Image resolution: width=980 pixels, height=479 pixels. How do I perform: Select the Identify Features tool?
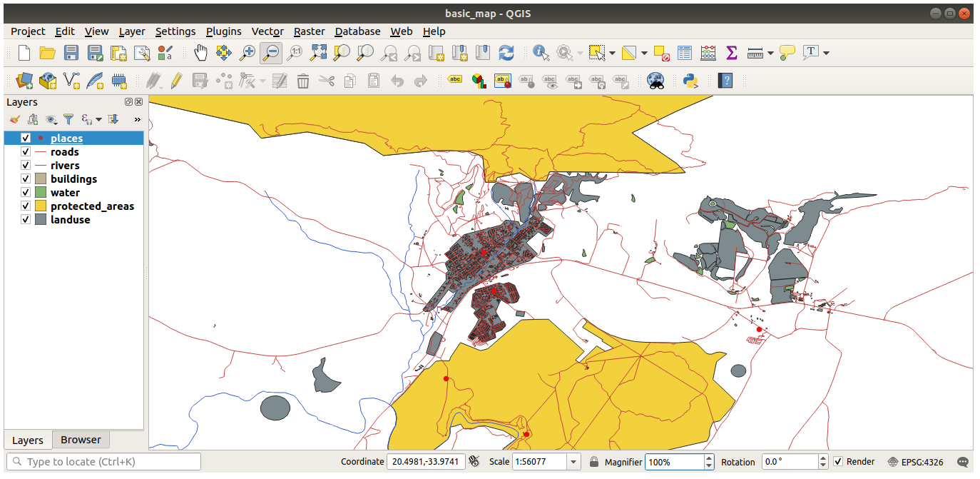[541, 53]
